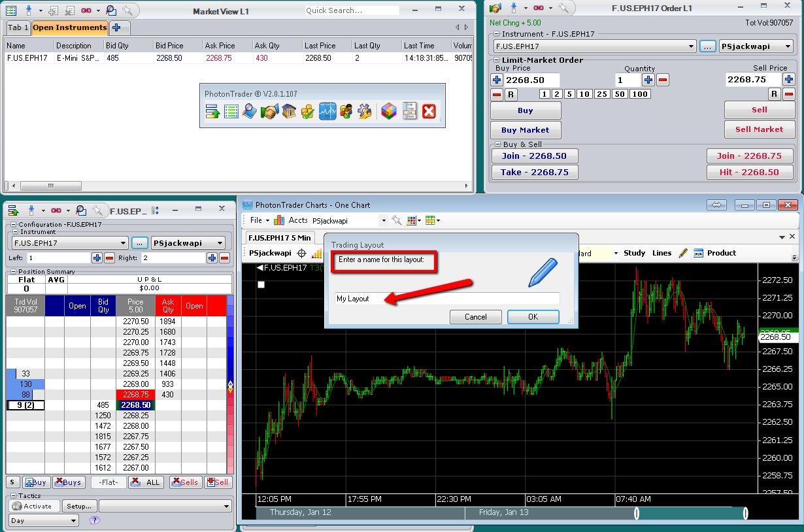Click the colored cube icon in PhotonTrader toolbar
The height and width of the screenshot is (532, 804).
[389, 112]
